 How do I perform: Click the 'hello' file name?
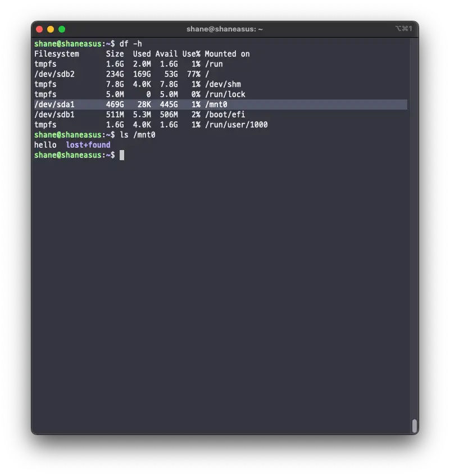(x=45, y=145)
